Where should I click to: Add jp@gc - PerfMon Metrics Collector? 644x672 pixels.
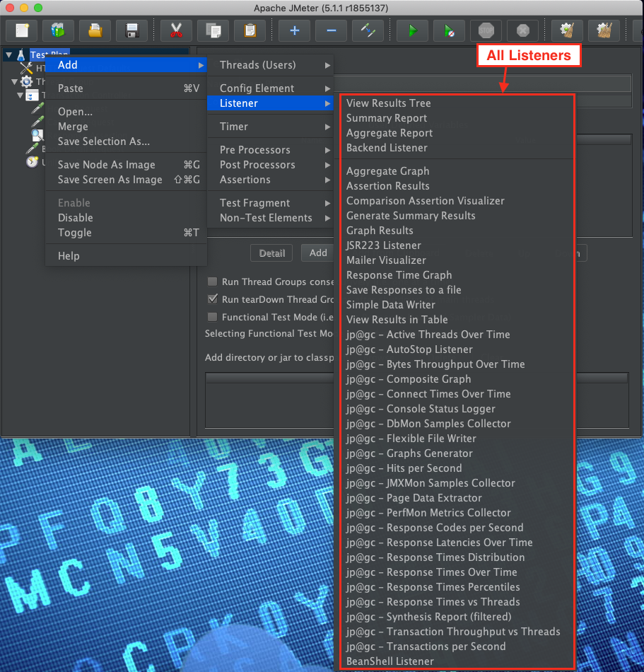click(457, 513)
